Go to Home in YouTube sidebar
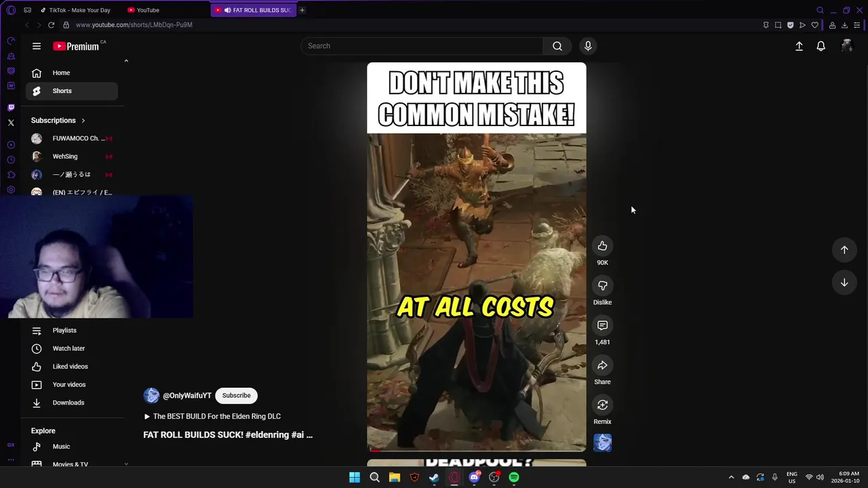Image resolution: width=868 pixels, height=488 pixels. pyautogui.click(x=72, y=73)
